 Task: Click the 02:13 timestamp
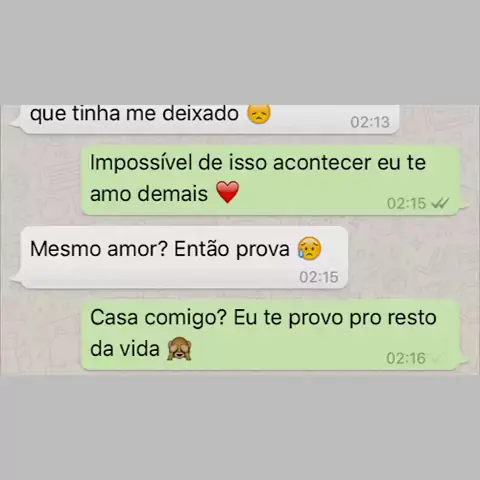point(370,122)
